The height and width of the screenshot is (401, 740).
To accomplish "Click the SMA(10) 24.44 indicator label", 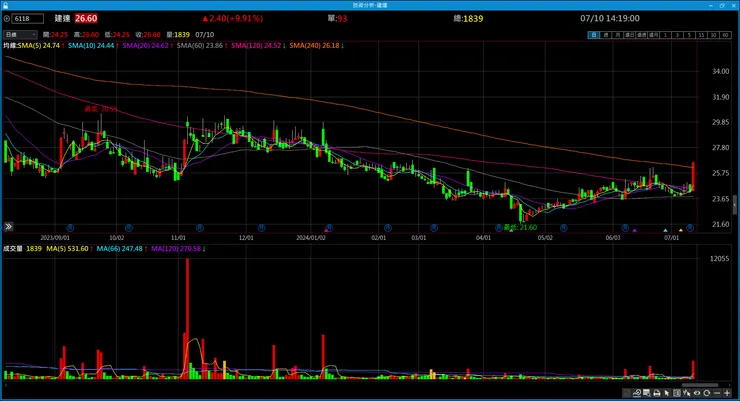I will 92,46.
